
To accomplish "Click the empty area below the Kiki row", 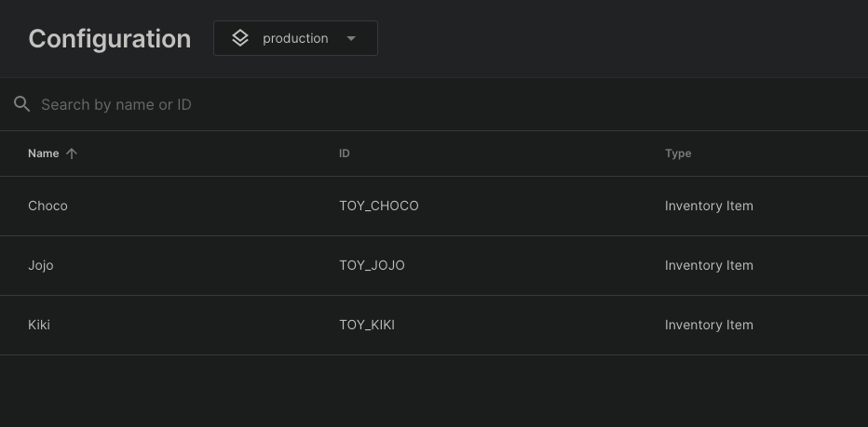I will 434,391.
